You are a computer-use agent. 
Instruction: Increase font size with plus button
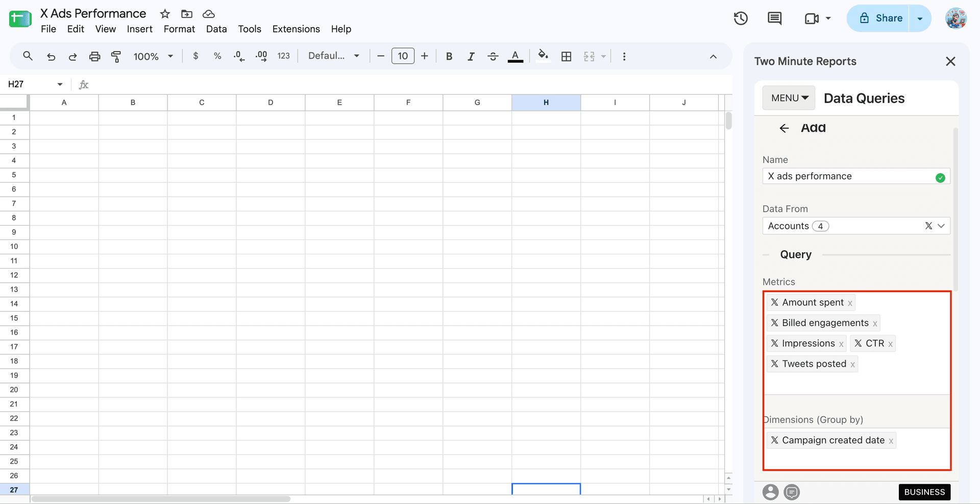424,56
